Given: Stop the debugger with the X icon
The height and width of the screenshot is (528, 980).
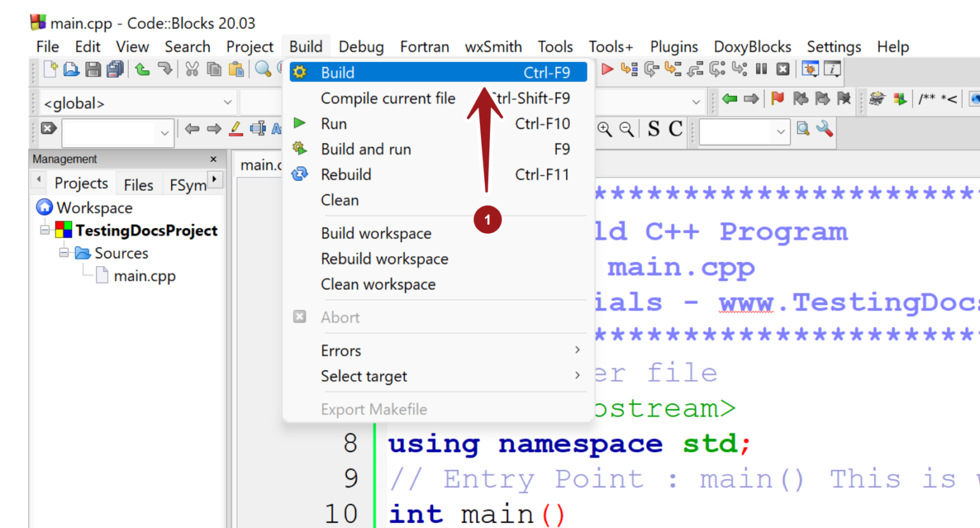Looking at the screenshot, I should (782, 69).
